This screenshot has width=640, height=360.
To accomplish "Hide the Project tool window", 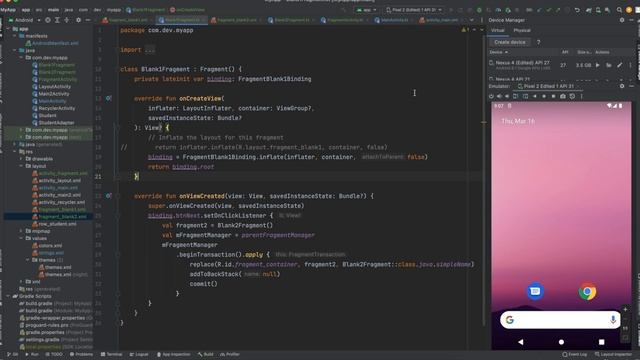I will click(88, 20).
